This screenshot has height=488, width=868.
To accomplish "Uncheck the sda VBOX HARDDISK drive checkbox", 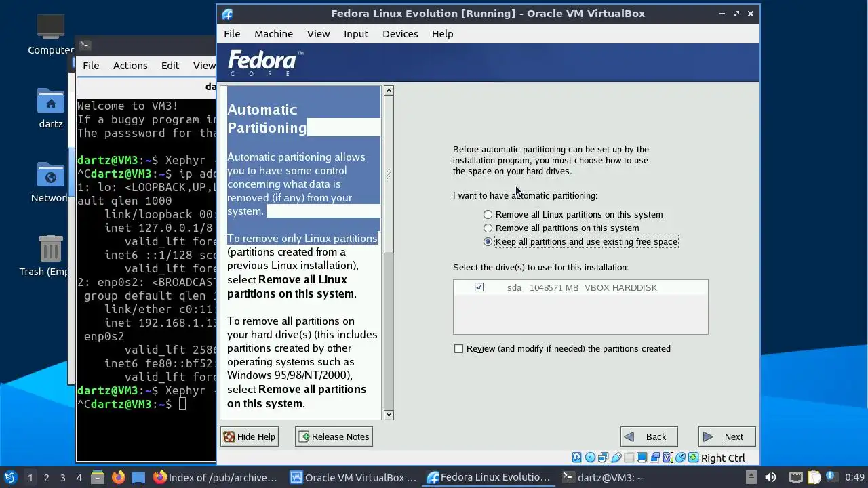I will pos(479,287).
